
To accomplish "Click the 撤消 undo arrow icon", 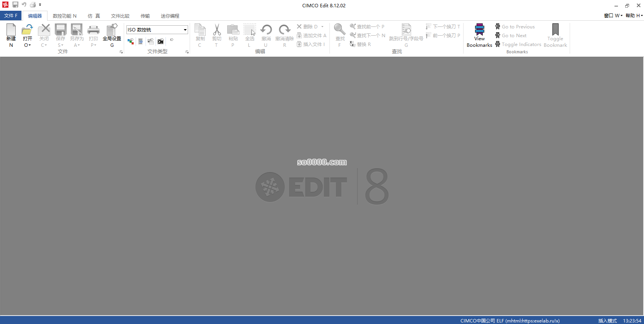I will pos(266,30).
